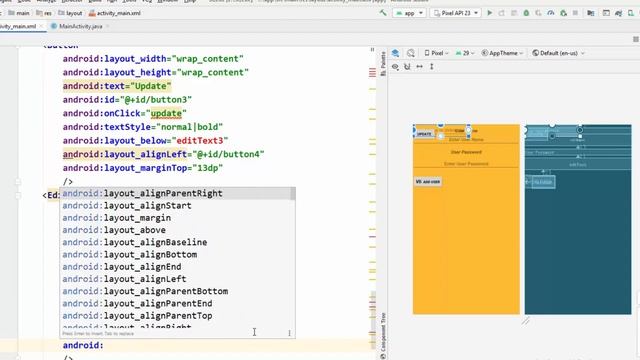Open the app run configuration dropdown

click(409, 13)
